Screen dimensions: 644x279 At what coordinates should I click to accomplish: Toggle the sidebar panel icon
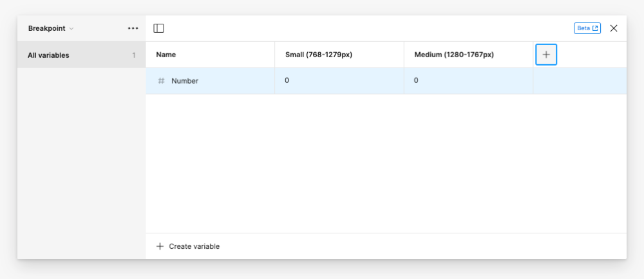click(x=158, y=28)
